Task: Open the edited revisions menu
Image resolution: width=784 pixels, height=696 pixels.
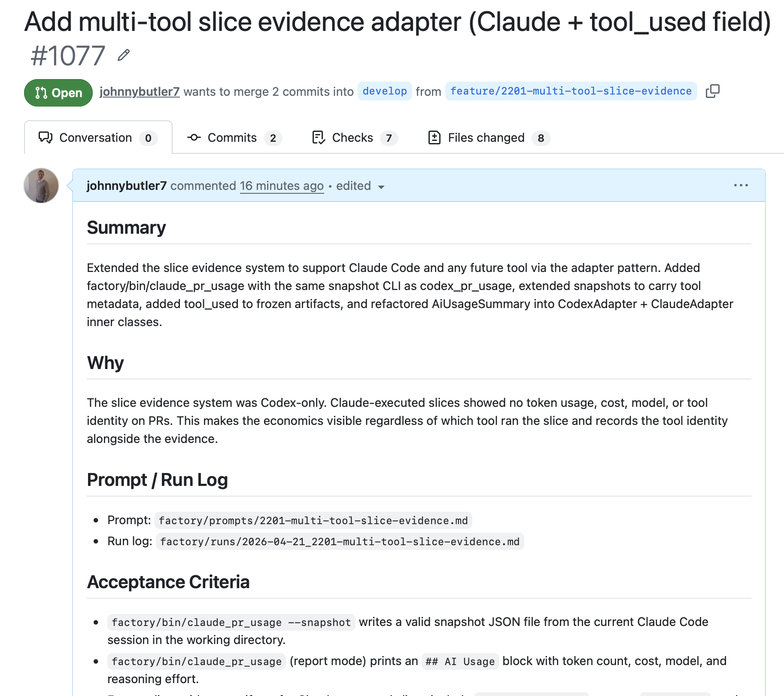Action: 360,186
